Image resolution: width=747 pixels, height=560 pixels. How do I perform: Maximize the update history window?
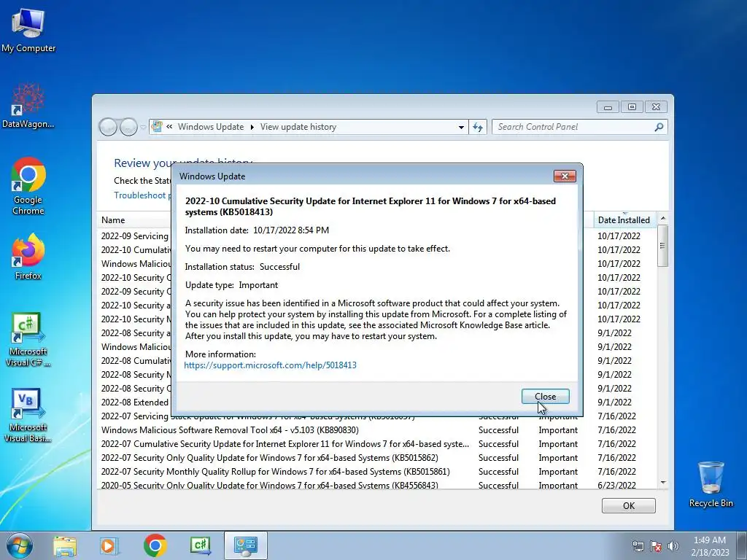[x=632, y=107]
